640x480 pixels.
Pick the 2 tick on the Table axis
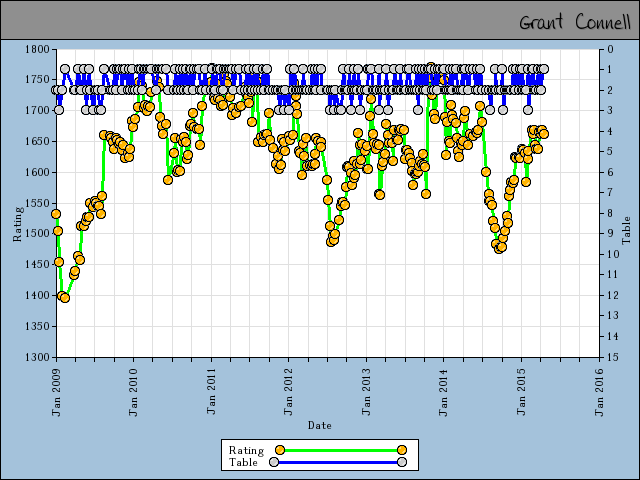[x=611, y=90]
